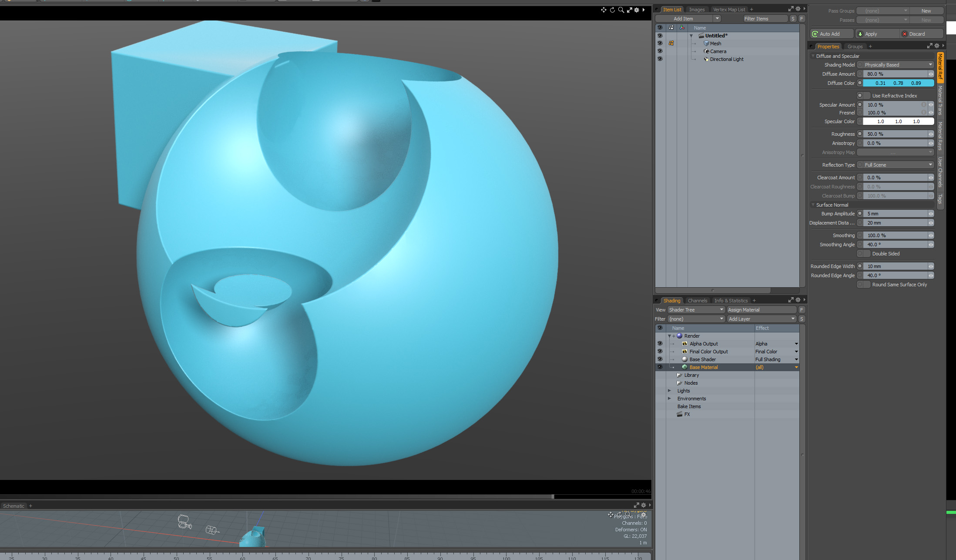Image resolution: width=956 pixels, height=560 pixels.
Task: Click the viewport rotate icon
Action: click(x=612, y=10)
